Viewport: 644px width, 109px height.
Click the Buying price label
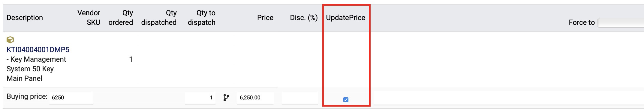click(x=27, y=97)
